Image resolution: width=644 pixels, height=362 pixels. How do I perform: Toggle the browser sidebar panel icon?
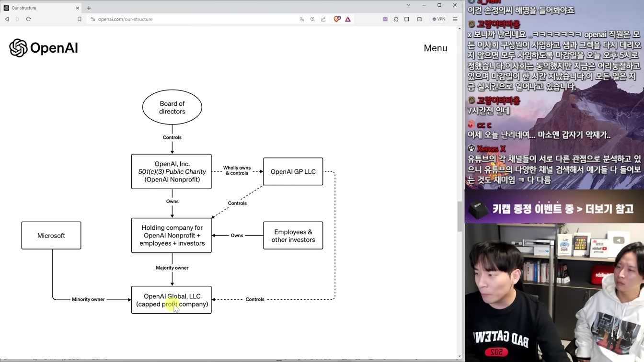click(x=407, y=19)
